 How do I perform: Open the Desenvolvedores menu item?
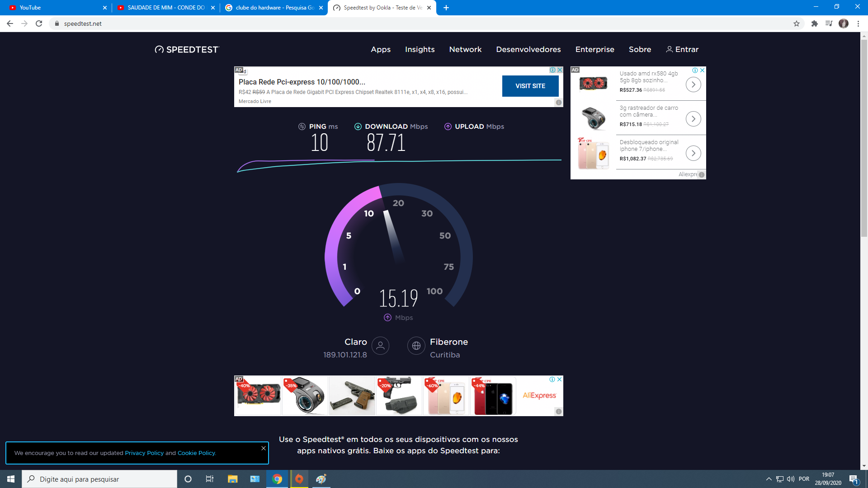click(528, 50)
